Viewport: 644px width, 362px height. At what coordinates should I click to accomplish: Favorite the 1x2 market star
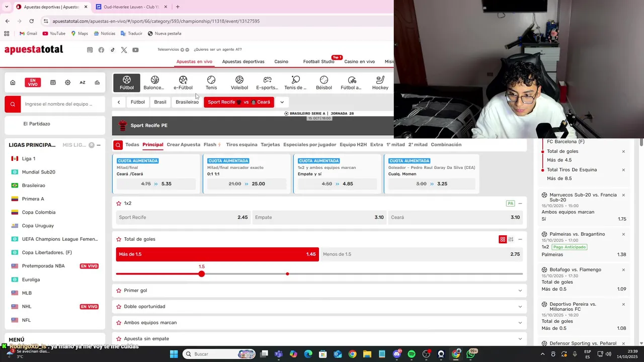point(119,204)
